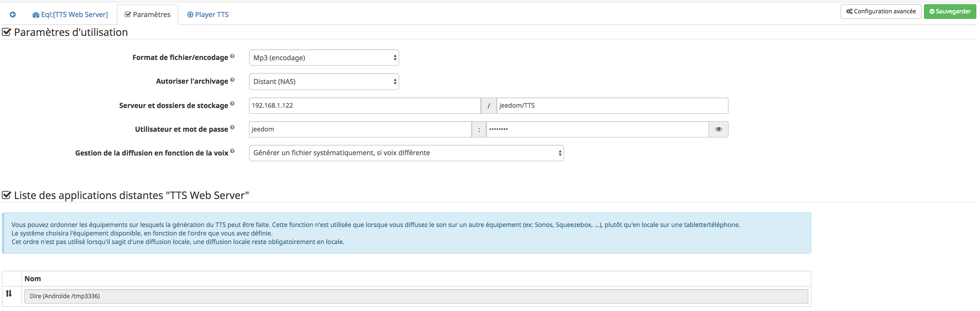Click the colon separator between user and password
Viewport: 980px width, 311px height.
[x=479, y=129]
